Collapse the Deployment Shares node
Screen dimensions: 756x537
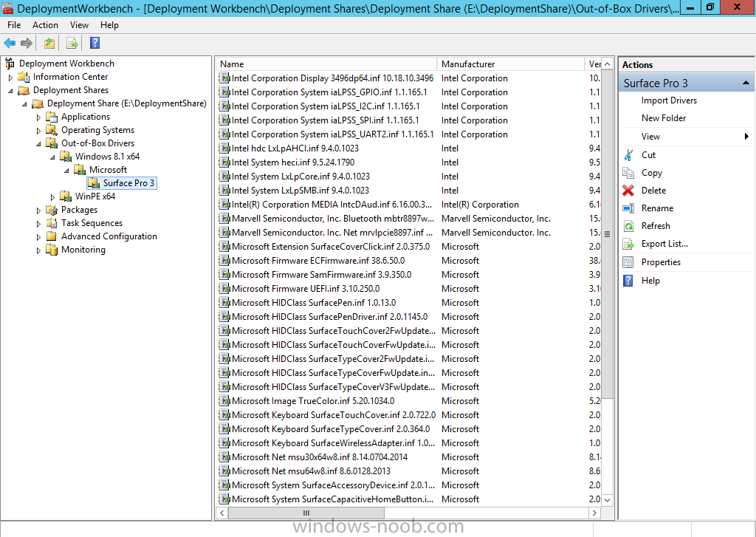point(10,90)
